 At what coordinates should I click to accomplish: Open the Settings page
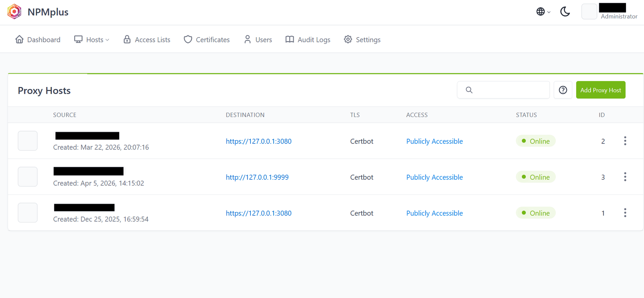point(362,40)
